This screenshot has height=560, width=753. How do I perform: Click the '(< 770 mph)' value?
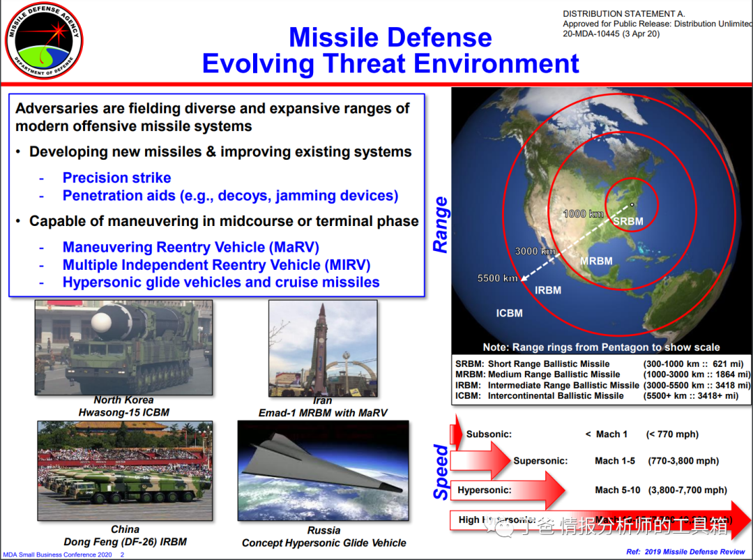point(672,434)
